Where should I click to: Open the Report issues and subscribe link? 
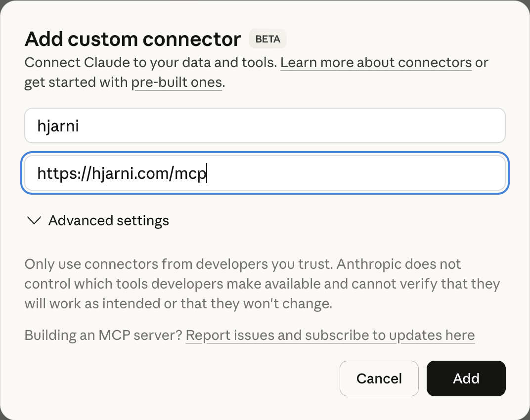pyautogui.click(x=330, y=335)
